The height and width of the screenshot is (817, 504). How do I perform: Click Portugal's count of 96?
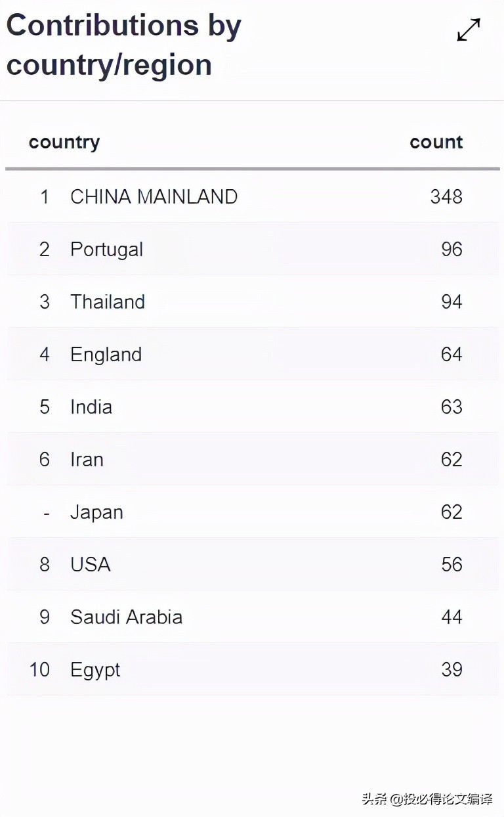(x=451, y=250)
